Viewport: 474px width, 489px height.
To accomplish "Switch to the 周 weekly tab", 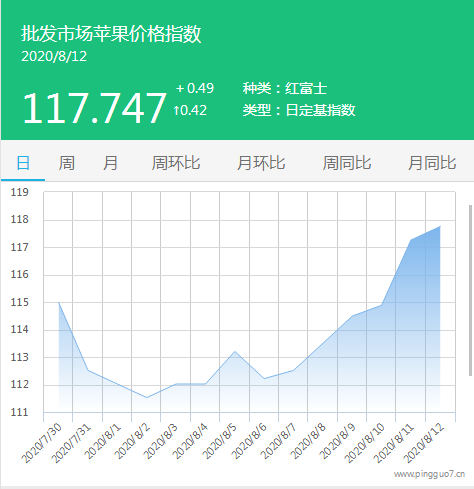I will pyautogui.click(x=66, y=163).
